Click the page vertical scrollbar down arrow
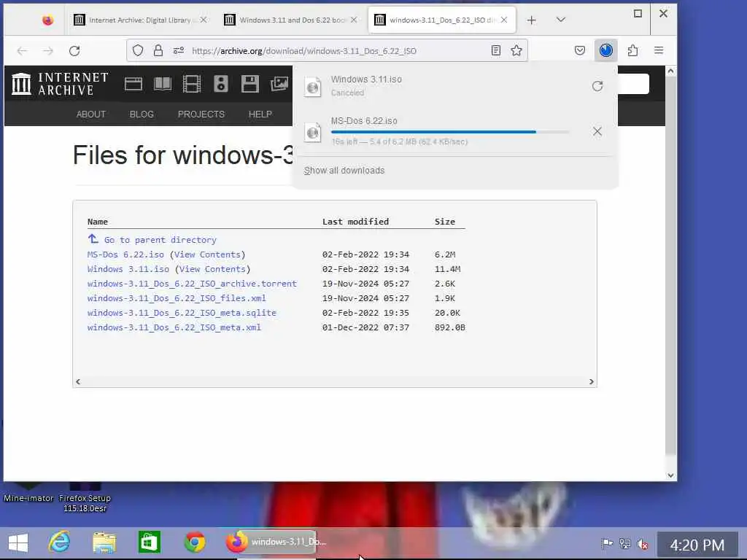Viewport: 747px width, 560px height. tap(670, 475)
